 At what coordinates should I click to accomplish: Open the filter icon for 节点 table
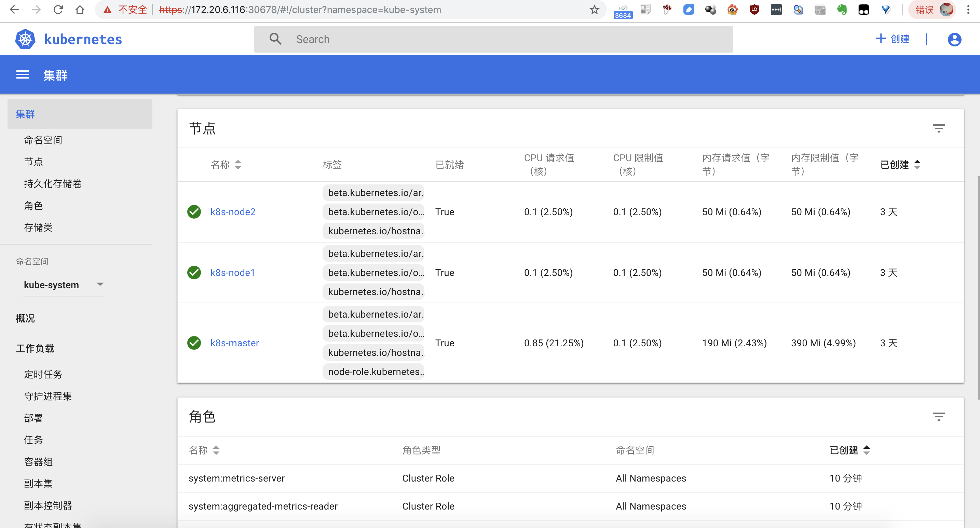pyautogui.click(x=939, y=128)
